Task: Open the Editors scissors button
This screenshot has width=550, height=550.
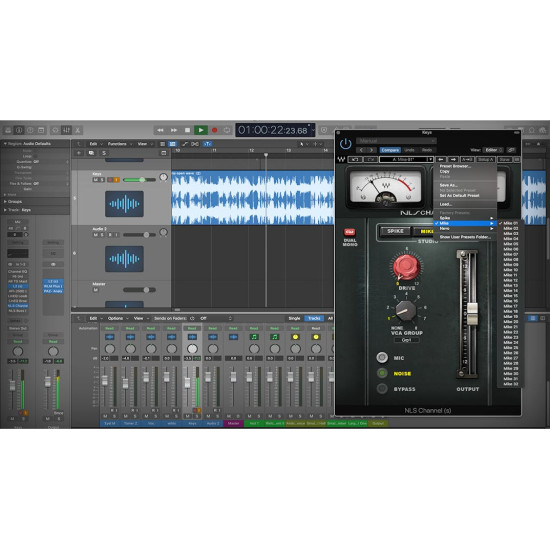Action: tap(78, 130)
